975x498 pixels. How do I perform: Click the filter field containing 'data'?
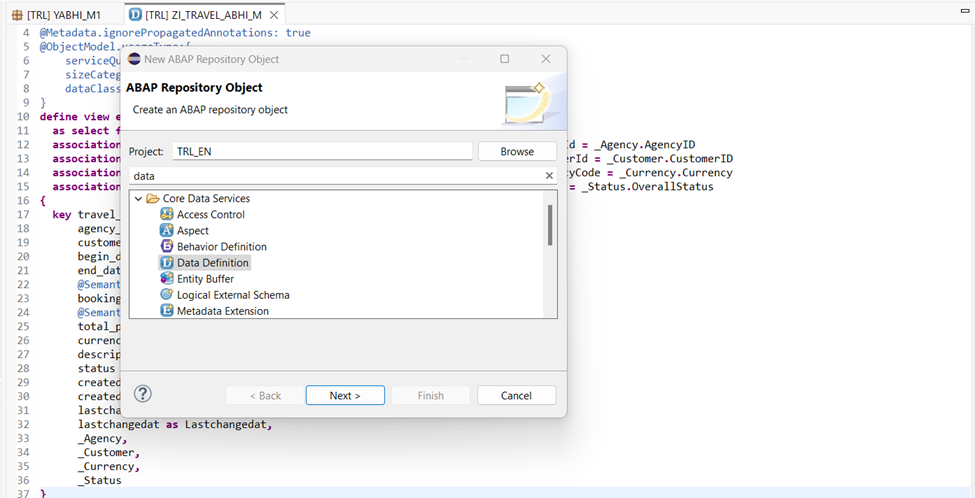pyautogui.click(x=343, y=176)
